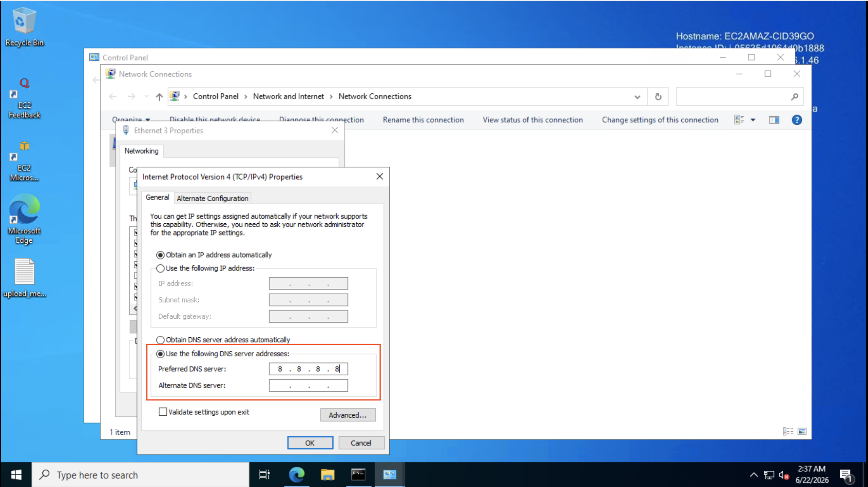The image size is (868, 487).
Task: Switch to details view in status bar
Action: pos(788,432)
